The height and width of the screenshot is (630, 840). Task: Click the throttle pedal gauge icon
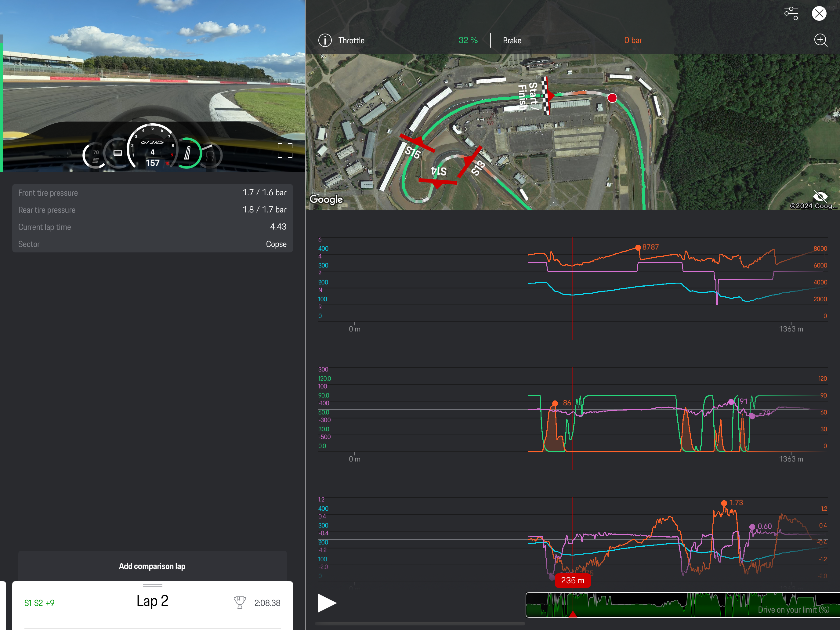click(188, 154)
